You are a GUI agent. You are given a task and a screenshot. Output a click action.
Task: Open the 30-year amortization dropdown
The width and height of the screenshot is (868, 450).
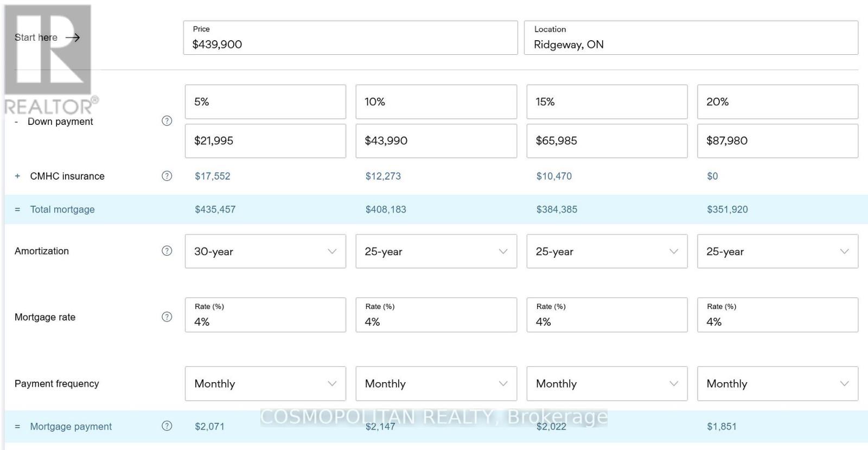tap(265, 251)
